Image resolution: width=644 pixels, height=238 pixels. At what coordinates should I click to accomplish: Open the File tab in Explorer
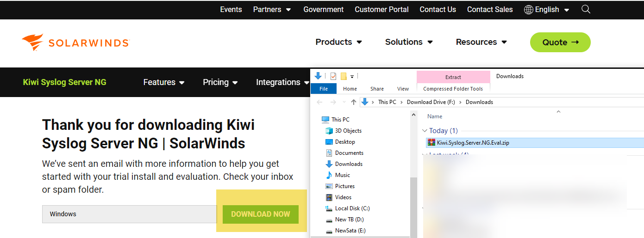click(x=324, y=89)
